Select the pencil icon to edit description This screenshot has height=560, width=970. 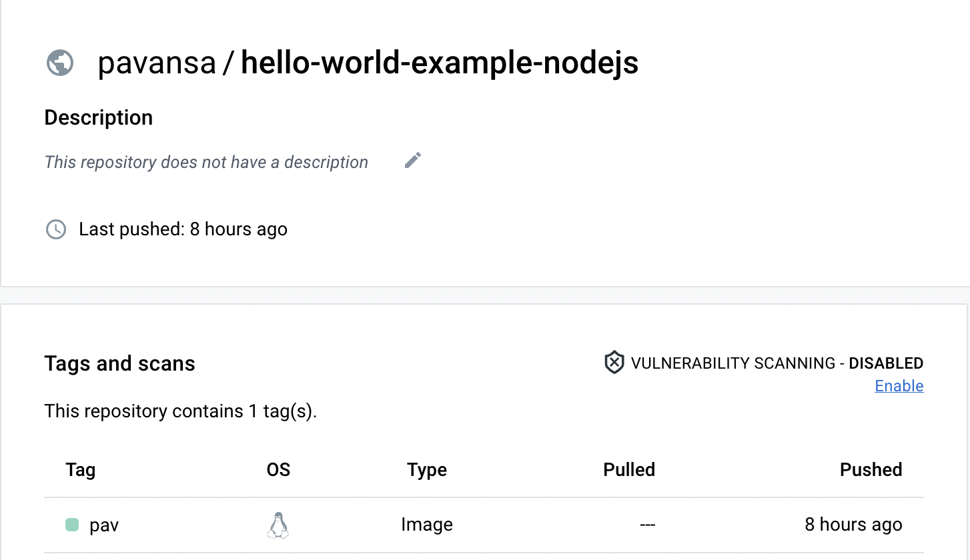point(412,159)
